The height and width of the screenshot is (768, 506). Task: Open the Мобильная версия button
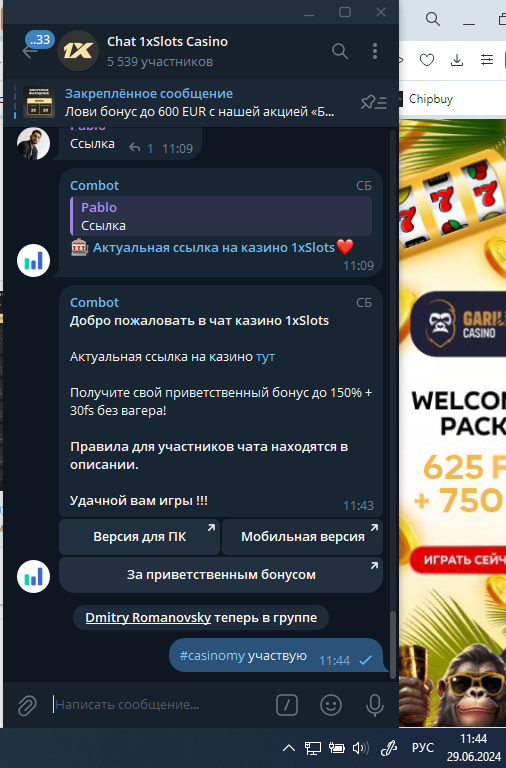tap(303, 537)
